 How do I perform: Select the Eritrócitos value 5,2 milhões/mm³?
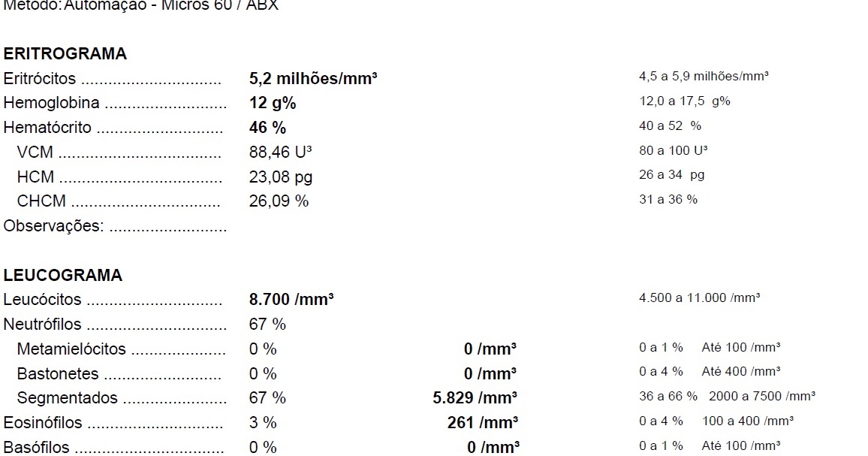(x=313, y=78)
